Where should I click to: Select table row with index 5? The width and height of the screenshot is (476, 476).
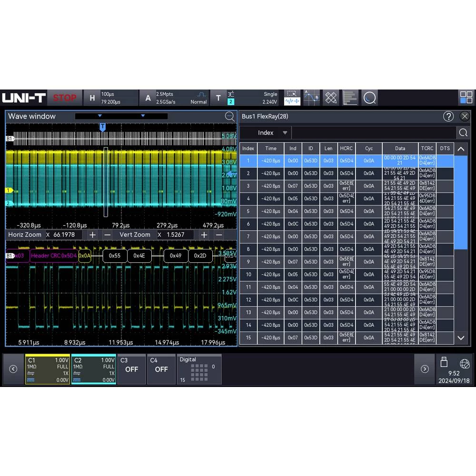click(x=347, y=211)
